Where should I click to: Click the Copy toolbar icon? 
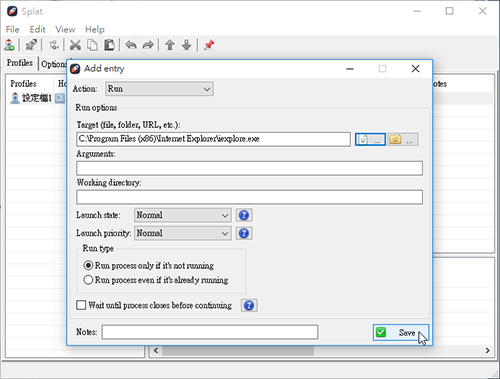pyautogui.click(x=92, y=45)
